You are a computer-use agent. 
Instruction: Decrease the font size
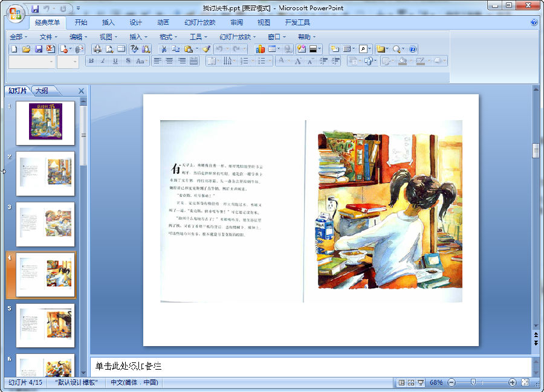click(x=310, y=62)
